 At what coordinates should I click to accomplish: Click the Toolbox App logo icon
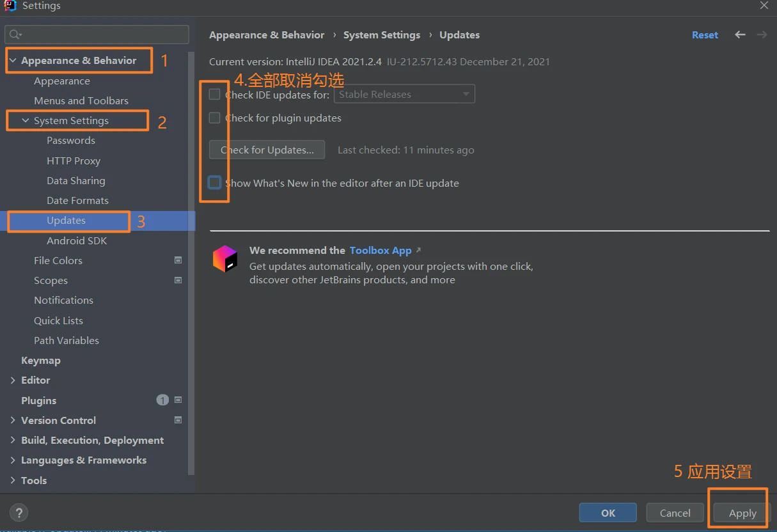[225, 259]
